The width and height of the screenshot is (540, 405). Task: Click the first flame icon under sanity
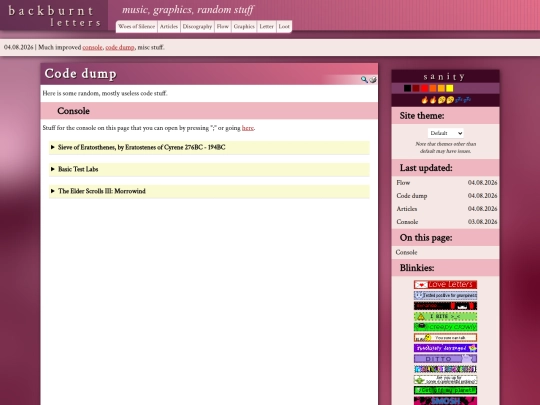[x=425, y=100]
